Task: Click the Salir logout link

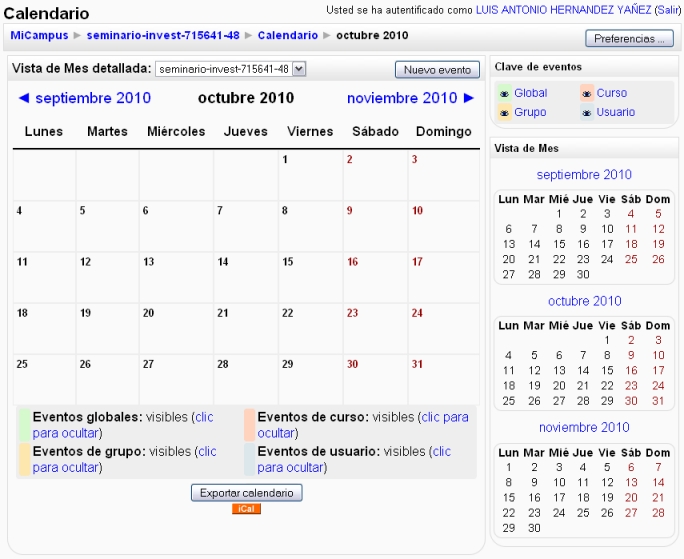Action: pyautogui.click(x=667, y=9)
